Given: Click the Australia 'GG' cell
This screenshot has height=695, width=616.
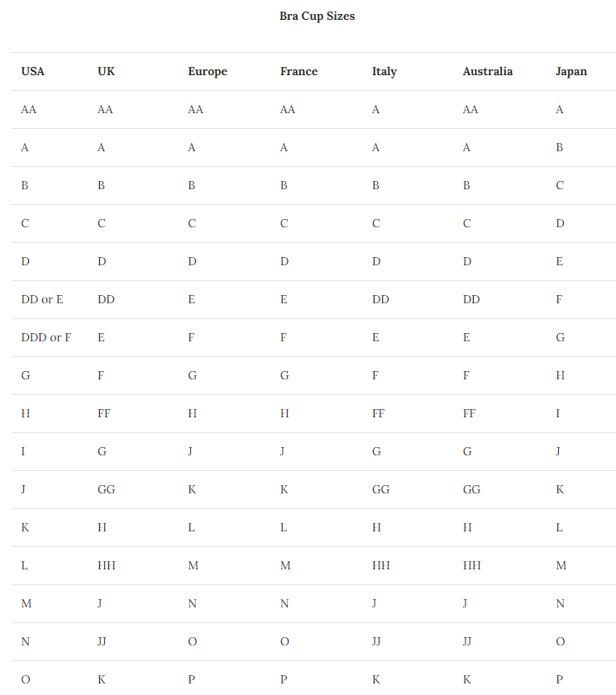Looking at the screenshot, I should tap(471, 490).
